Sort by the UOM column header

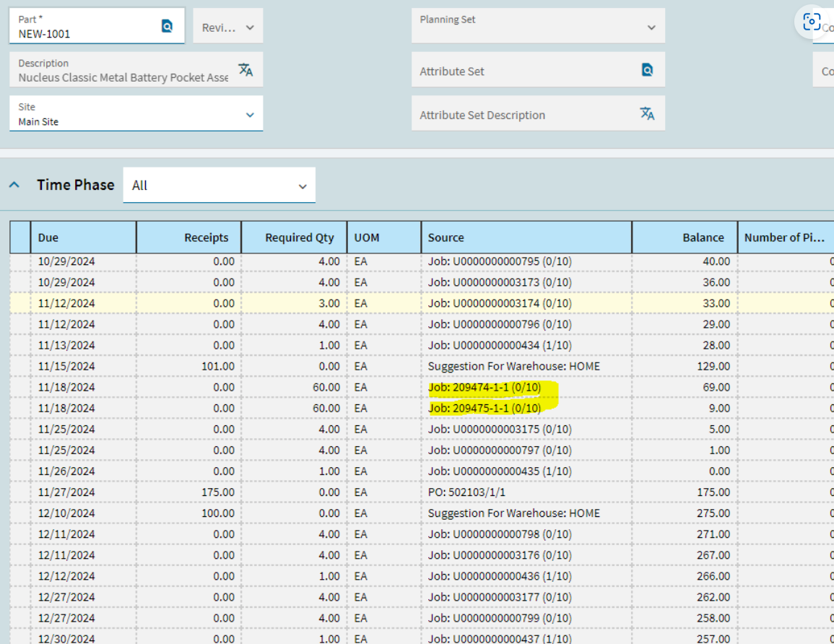tap(384, 238)
